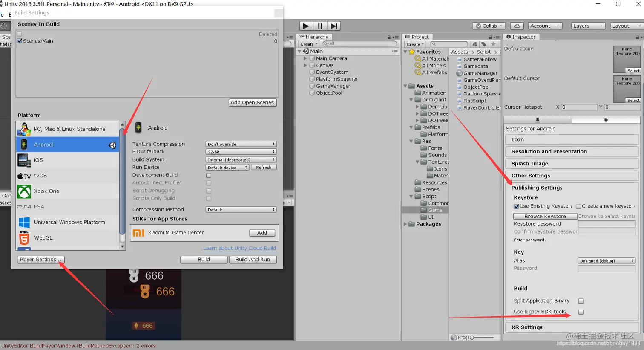Switch to the Project tab
Image resolution: width=644 pixels, height=350 pixels.
point(417,37)
